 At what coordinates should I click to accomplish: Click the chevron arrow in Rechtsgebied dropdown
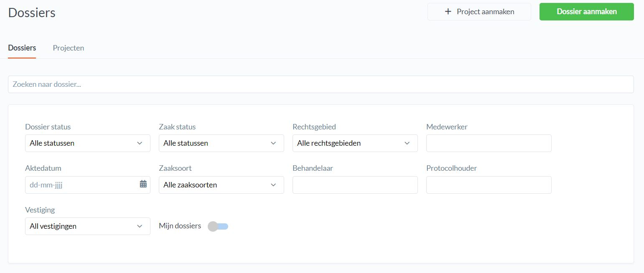tap(407, 143)
